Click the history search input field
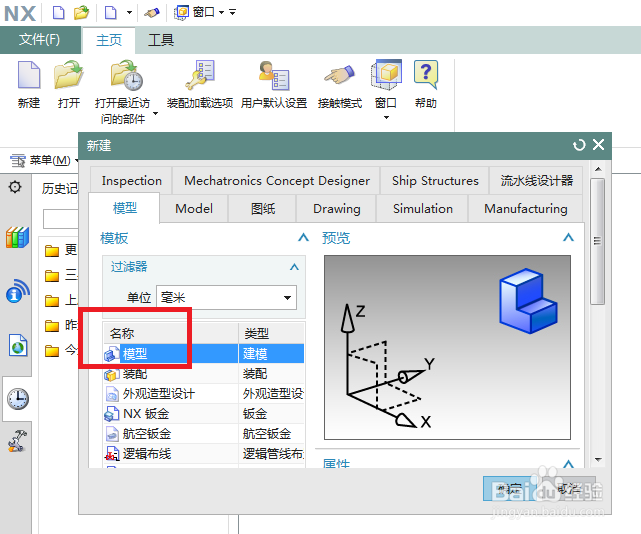The height and width of the screenshot is (534, 641). coord(61,219)
